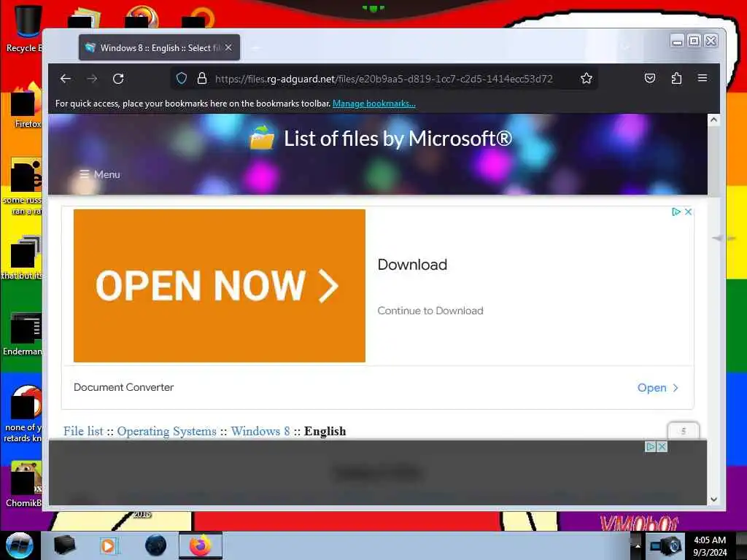
Task: Select the 'some russ' desktop icon
Action: coord(23,187)
